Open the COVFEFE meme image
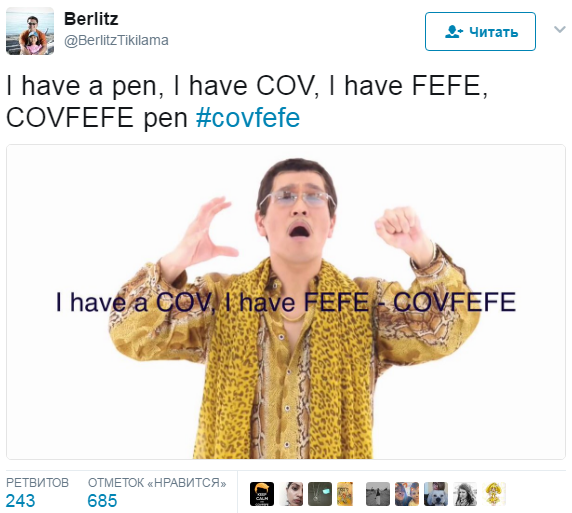The image size is (572, 513). [286, 302]
